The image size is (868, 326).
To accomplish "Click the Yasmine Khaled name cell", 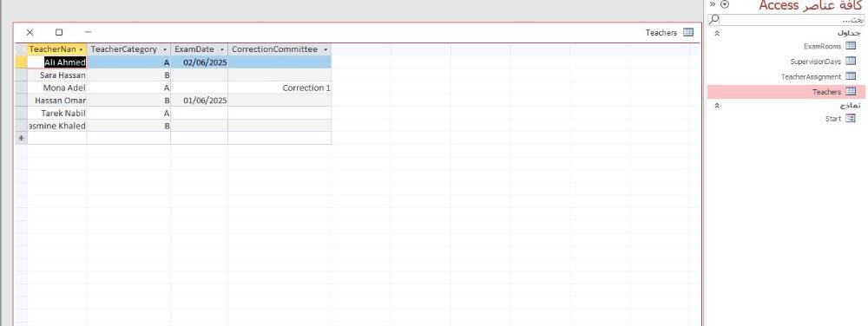I will [x=57, y=126].
